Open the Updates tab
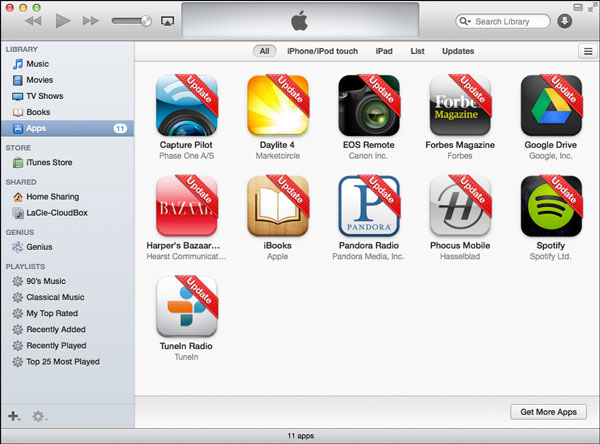This screenshot has height=444, width=600. coord(458,51)
